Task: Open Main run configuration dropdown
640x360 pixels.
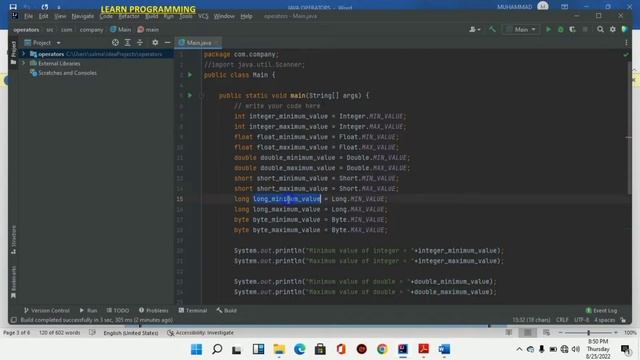Action: click(521, 29)
